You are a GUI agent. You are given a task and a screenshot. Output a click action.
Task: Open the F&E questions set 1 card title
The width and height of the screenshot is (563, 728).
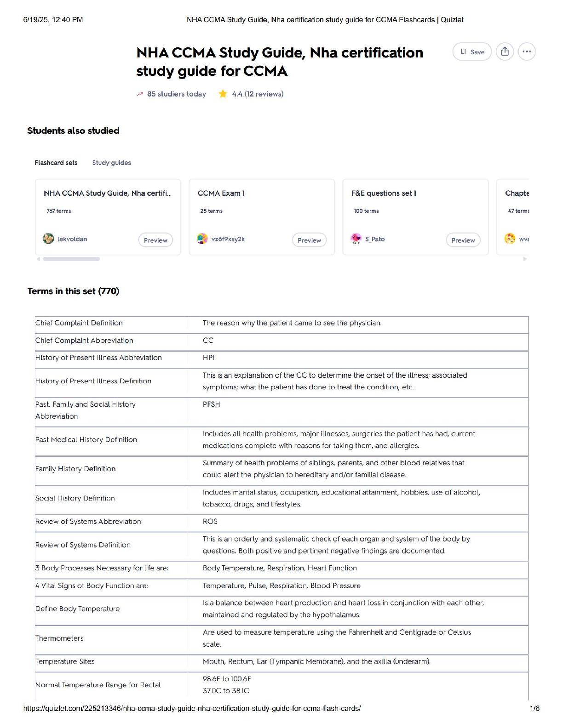(x=384, y=193)
